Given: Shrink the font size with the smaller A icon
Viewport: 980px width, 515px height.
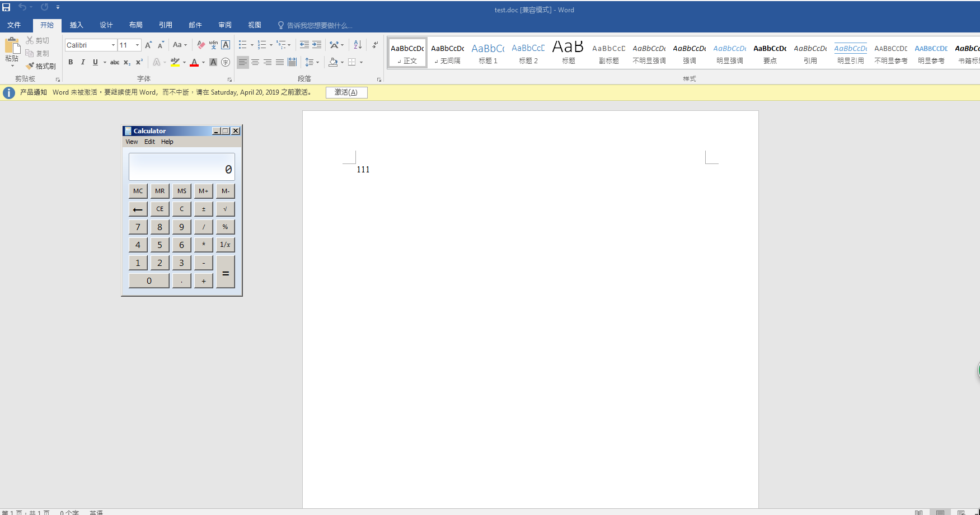Looking at the screenshot, I should pyautogui.click(x=161, y=45).
